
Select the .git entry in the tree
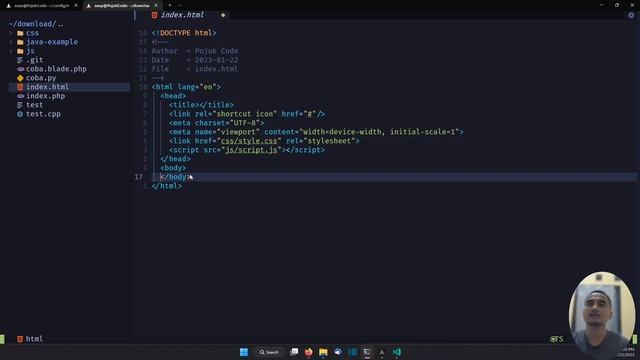click(35, 60)
